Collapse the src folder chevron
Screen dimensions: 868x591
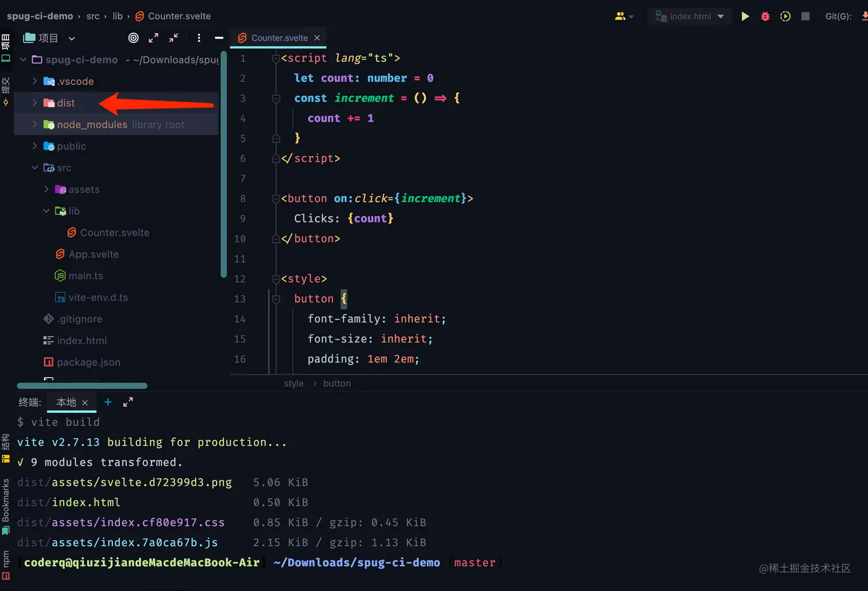[x=34, y=168]
